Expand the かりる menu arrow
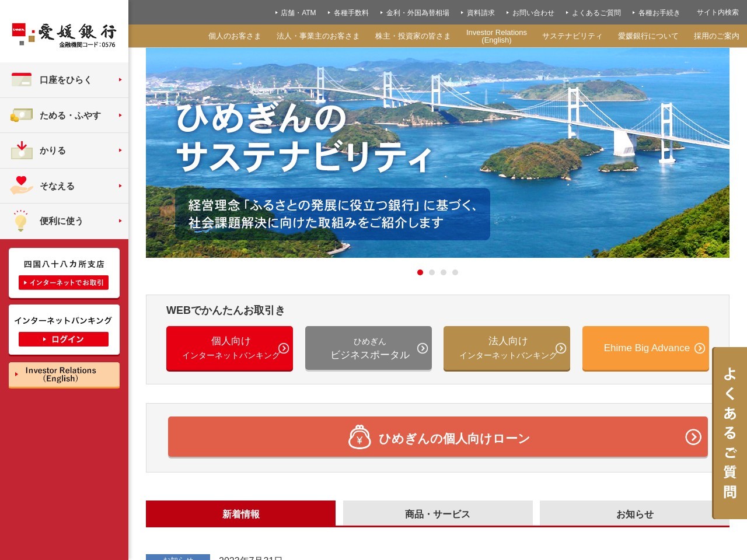Screen dimensions: 747x560 [x=120, y=150]
